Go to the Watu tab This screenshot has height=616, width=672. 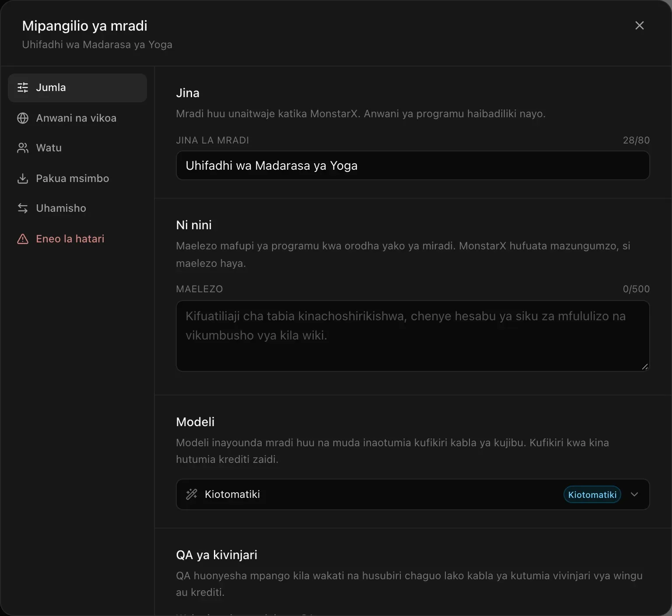point(77,148)
